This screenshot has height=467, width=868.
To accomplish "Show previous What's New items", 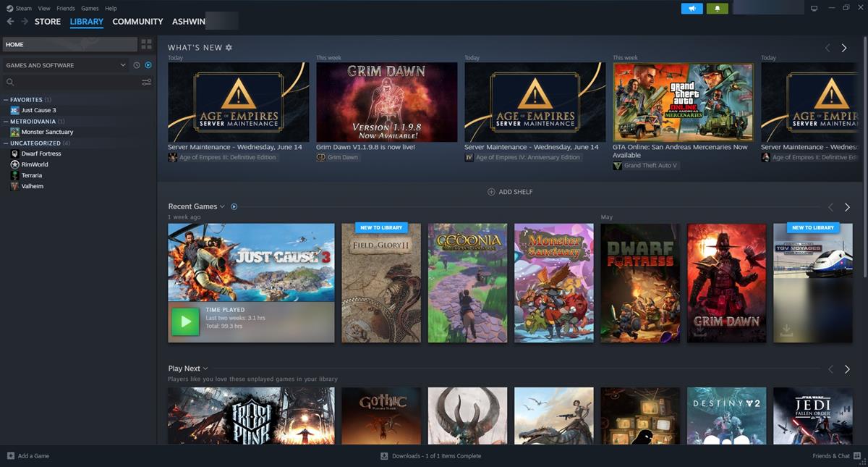I will click(827, 48).
